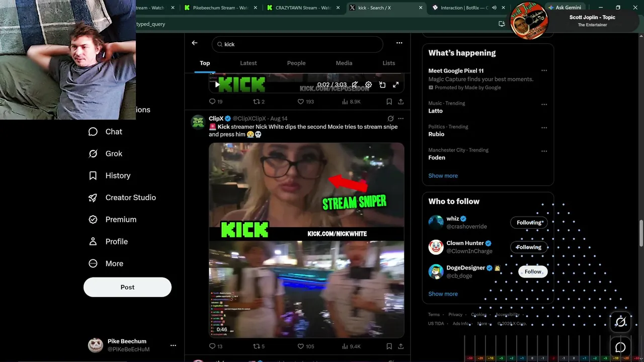
Task: Open the floating Grok button
Action: click(x=620, y=322)
